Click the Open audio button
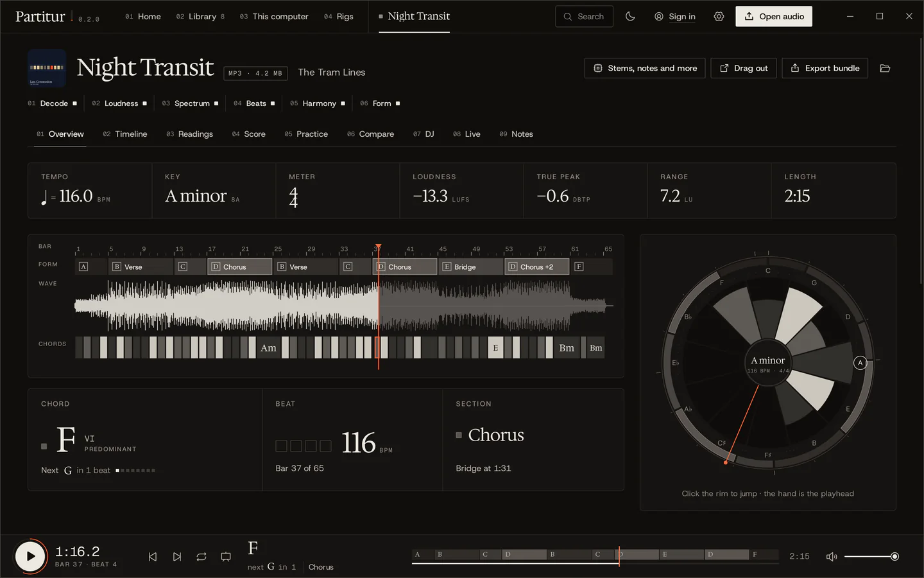Screen dimensions: 924x578 (x=774, y=17)
